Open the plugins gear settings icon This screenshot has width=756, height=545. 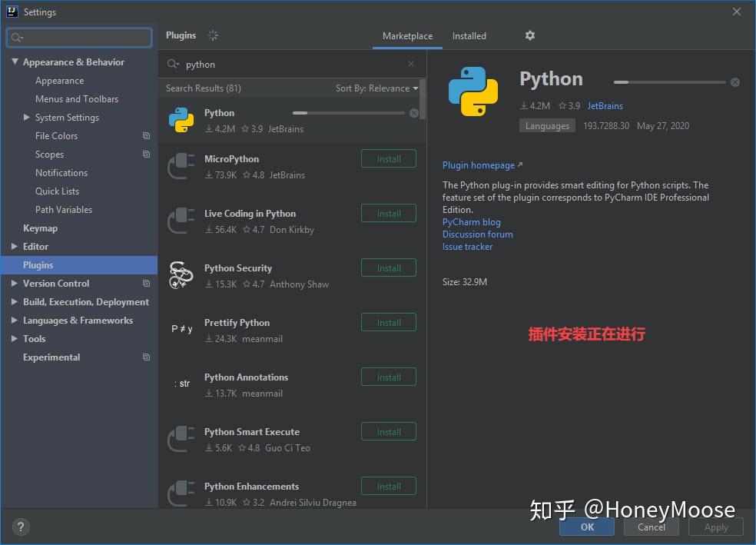click(x=529, y=35)
